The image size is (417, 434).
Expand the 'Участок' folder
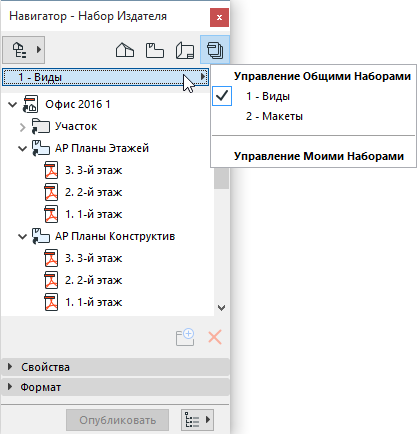(23, 127)
